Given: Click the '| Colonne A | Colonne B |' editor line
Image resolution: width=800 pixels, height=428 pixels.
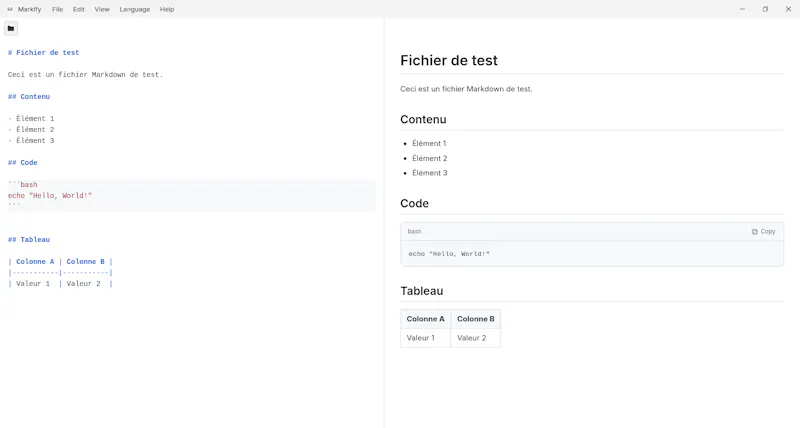Looking at the screenshot, I should pyautogui.click(x=60, y=262).
